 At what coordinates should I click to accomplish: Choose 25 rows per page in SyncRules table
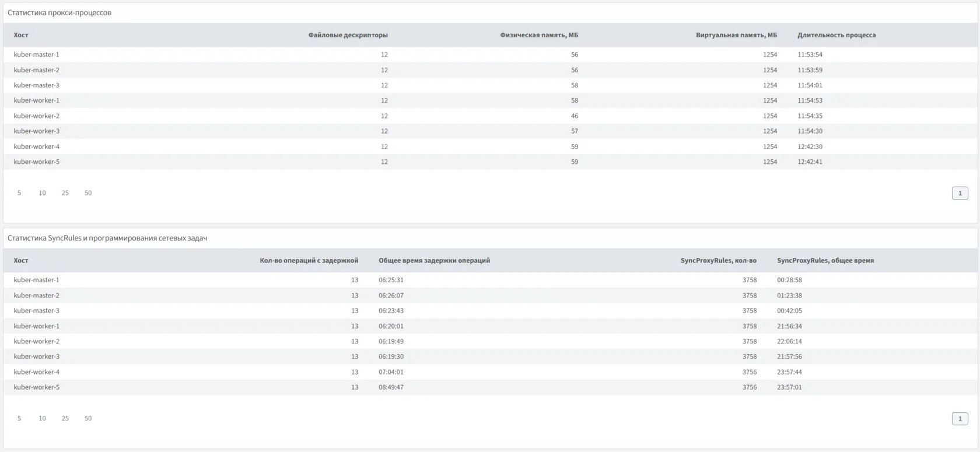(x=65, y=418)
